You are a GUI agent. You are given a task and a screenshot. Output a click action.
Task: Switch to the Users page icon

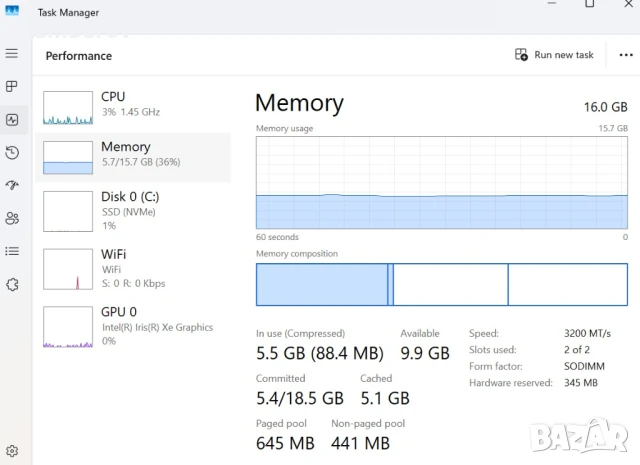point(12,218)
